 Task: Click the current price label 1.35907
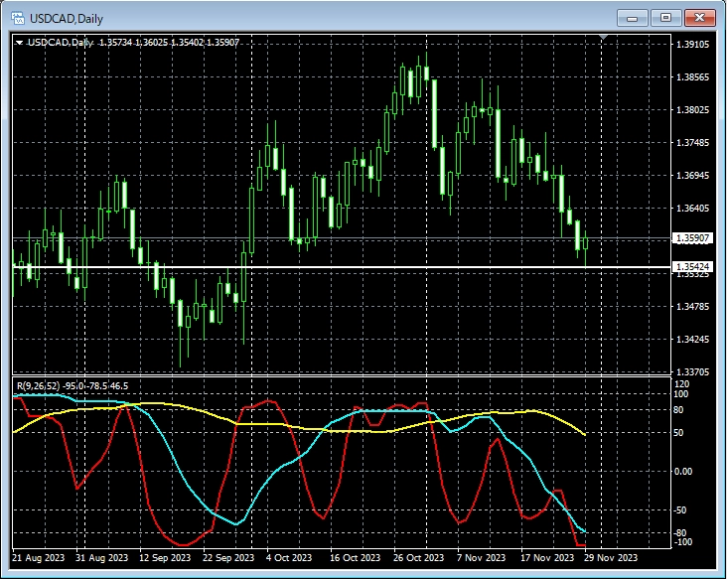pyautogui.click(x=692, y=238)
